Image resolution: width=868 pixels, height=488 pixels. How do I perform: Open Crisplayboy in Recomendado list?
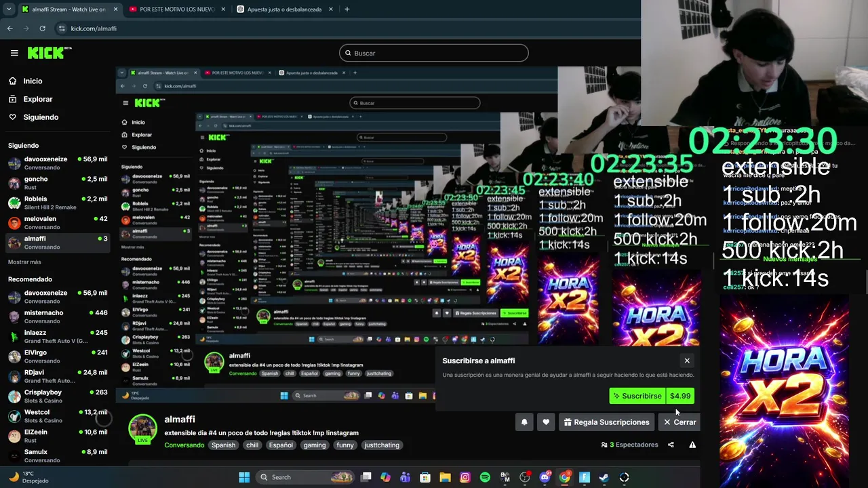(x=58, y=396)
